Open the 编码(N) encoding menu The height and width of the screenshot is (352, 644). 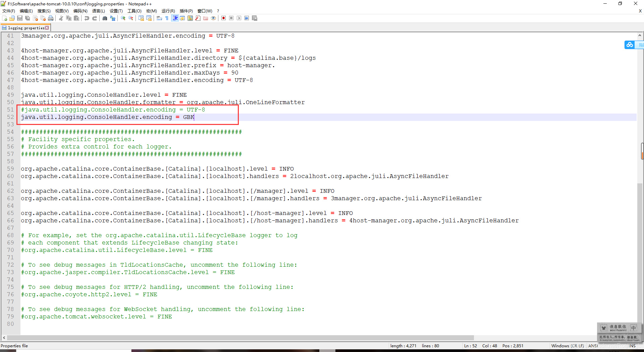80,11
